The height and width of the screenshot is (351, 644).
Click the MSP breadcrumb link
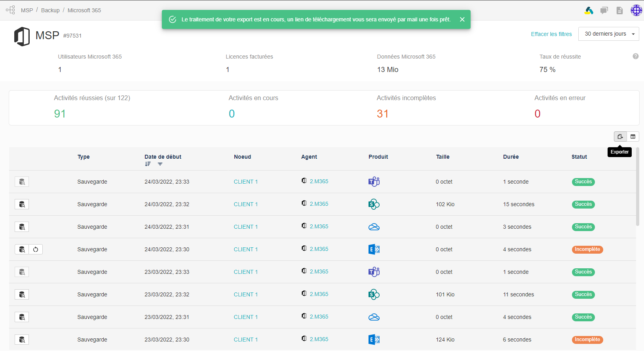point(27,10)
